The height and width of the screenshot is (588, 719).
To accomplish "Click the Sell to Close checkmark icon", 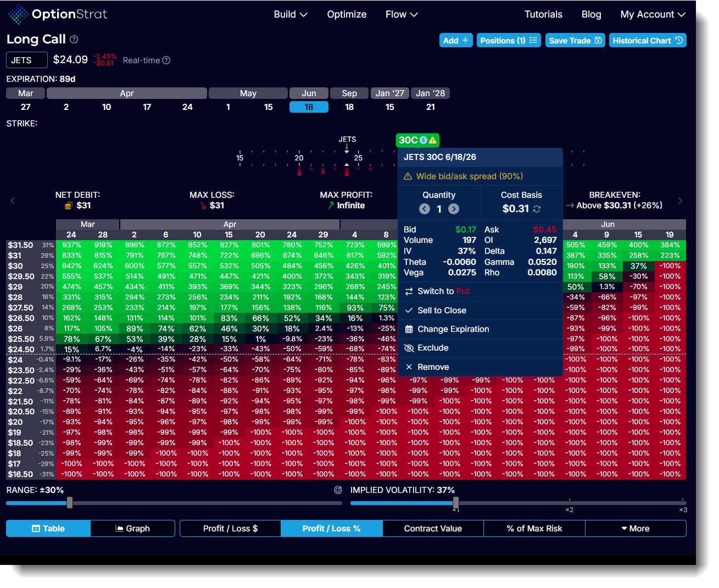I will [x=409, y=310].
